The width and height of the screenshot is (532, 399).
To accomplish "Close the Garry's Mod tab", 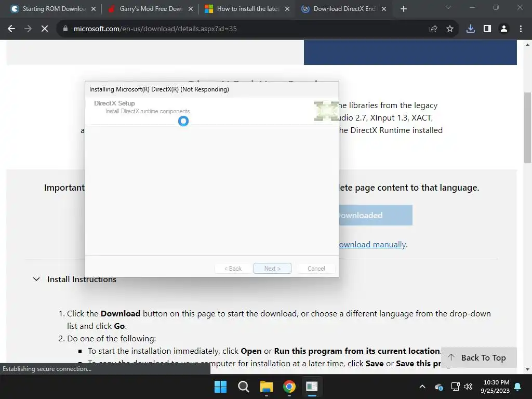I will point(191,9).
